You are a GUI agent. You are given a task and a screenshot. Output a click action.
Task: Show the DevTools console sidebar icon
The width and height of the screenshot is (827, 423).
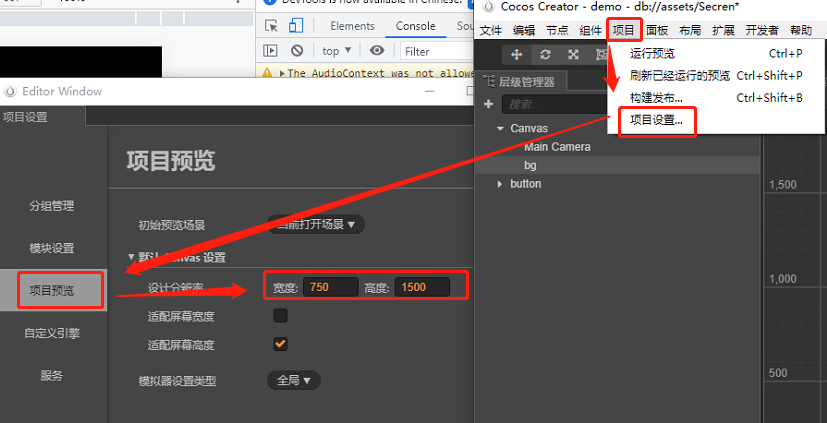[x=270, y=51]
